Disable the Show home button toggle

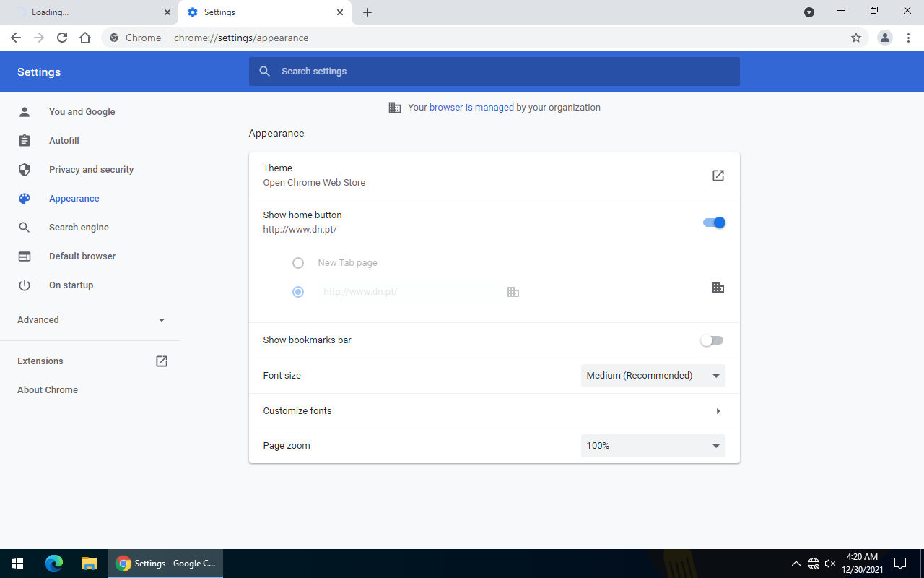pyautogui.click(x=713, y=223)
